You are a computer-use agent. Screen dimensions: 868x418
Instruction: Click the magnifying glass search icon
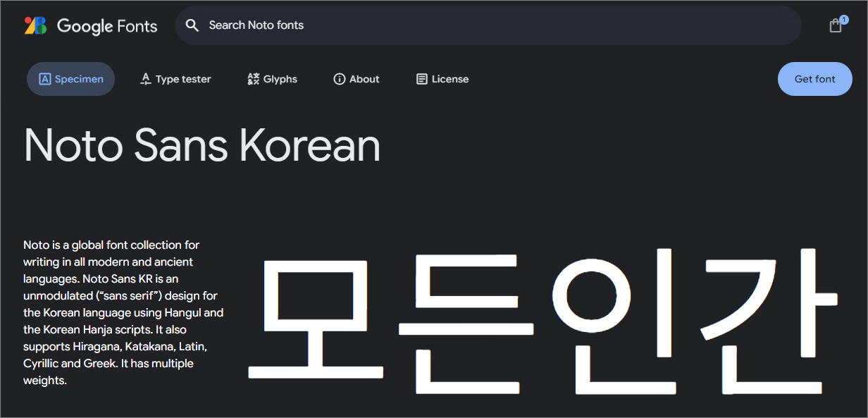point(192,25)
